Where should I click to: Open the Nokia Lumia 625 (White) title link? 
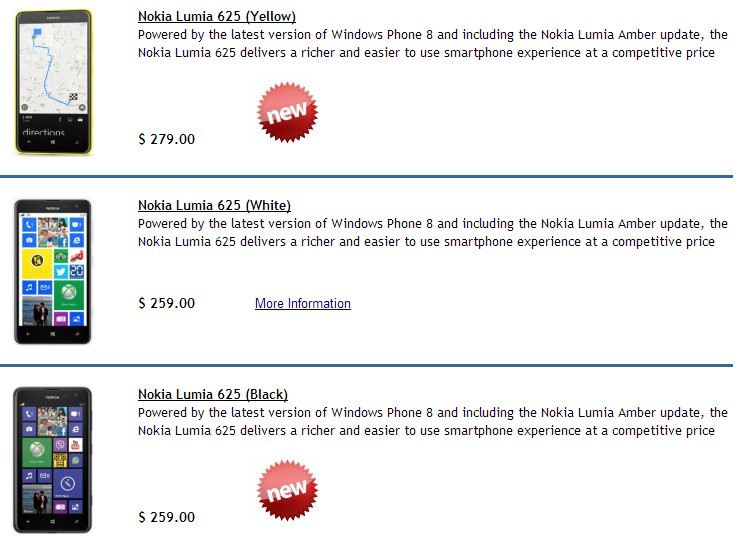[x=214, y=206]
